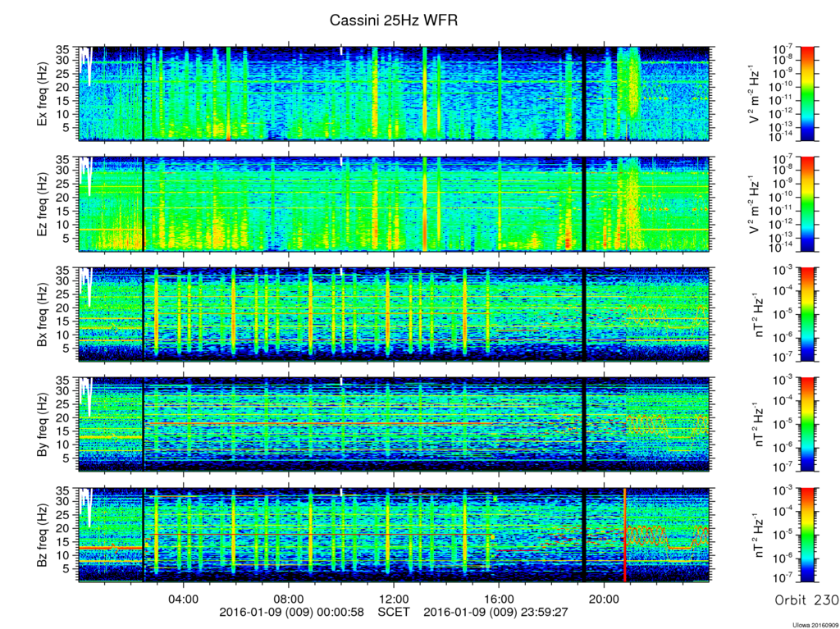840x629 pixels.
Task: Click the Ex panel color scale bar
Action: [807, 94]
